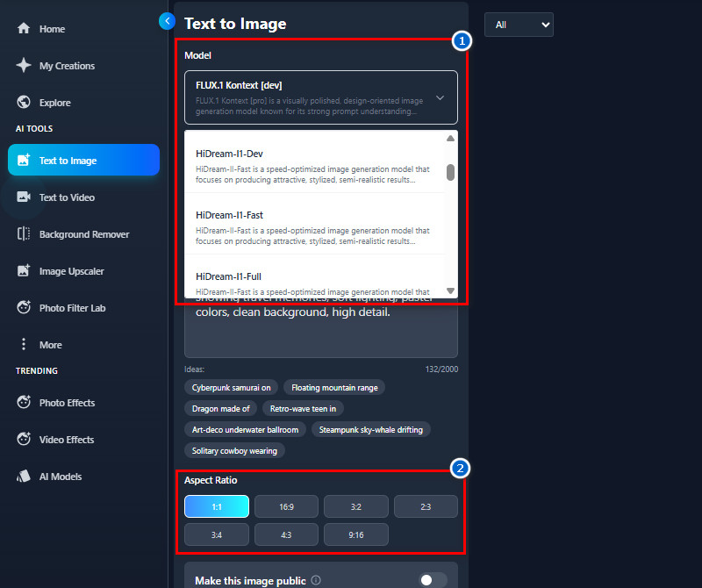Use the Steampunk sky-whale drifting idea chip
This screenshot has width=702, height=588.
(x=370, y=429)
